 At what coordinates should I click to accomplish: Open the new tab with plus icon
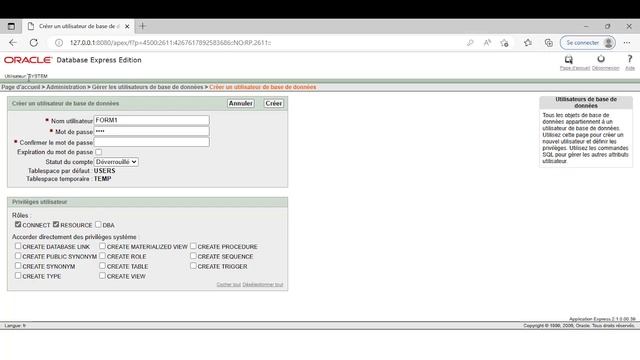point(142,26)
